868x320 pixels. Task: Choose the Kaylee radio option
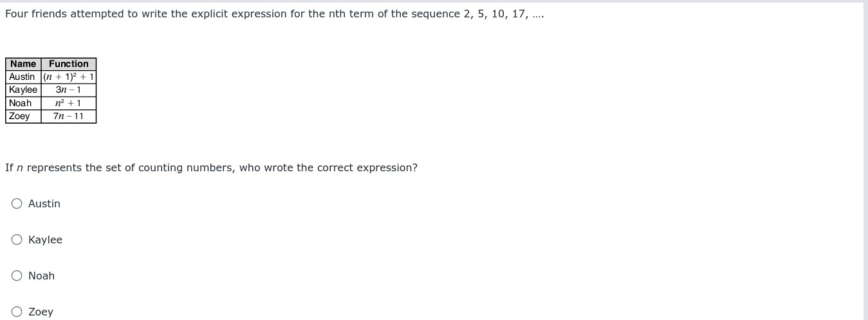tap(17, 240)
